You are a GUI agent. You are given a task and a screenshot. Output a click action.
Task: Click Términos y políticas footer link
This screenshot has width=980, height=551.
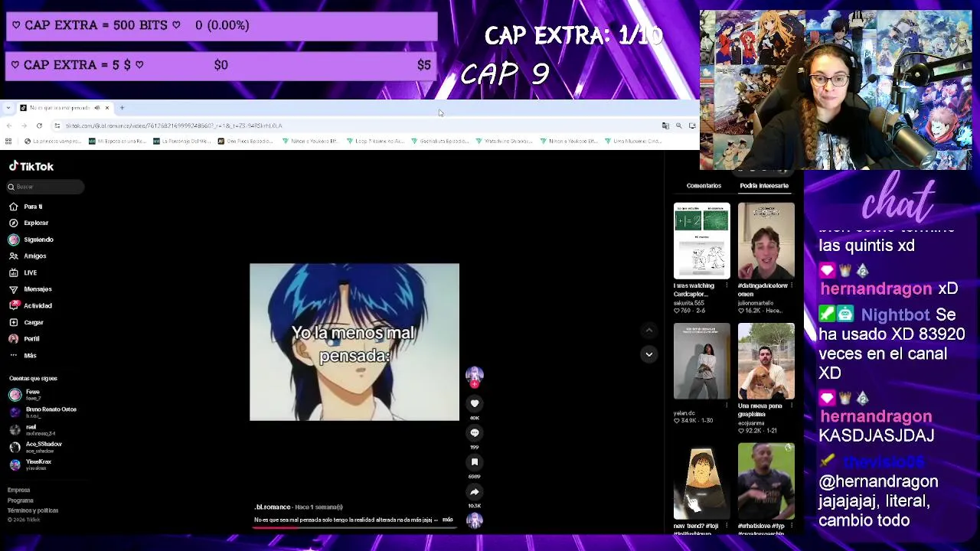33,510
